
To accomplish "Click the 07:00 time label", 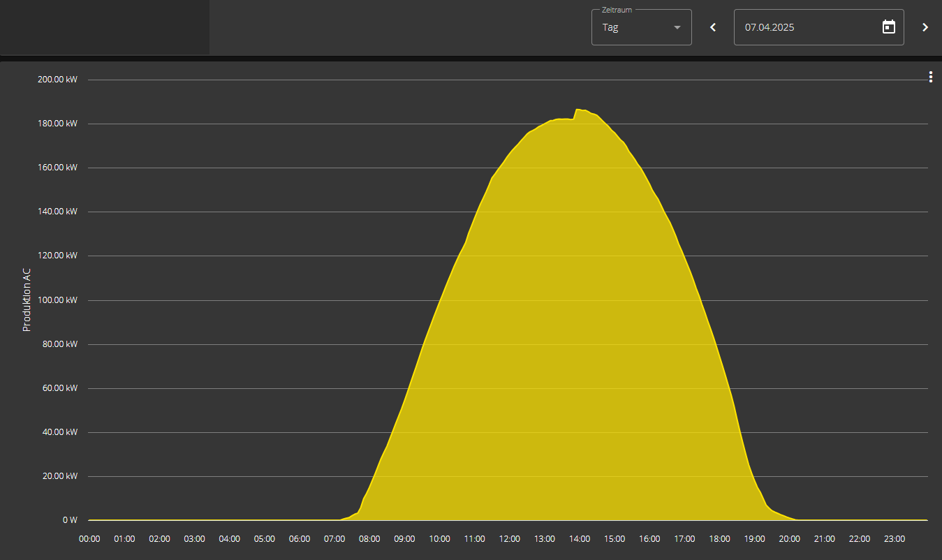I will tap(334, 539).
